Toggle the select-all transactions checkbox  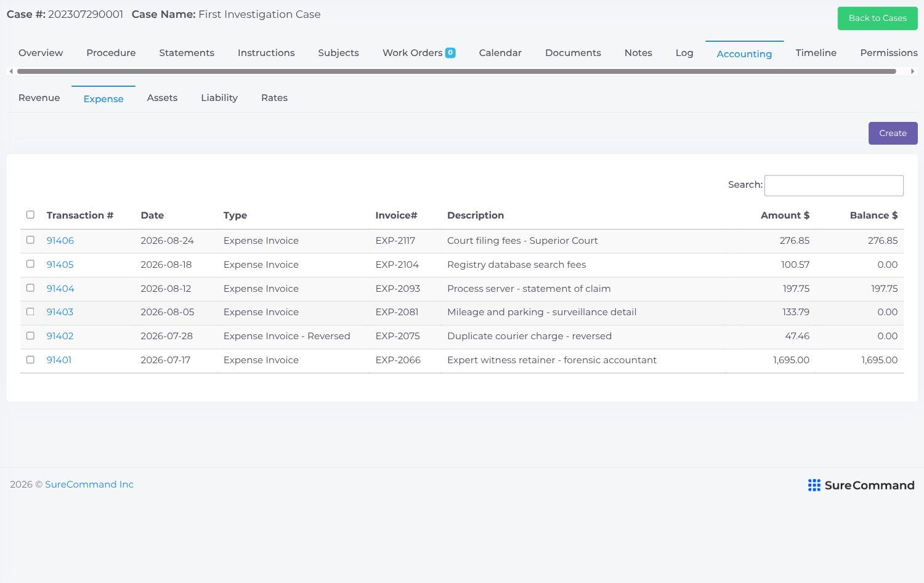point(30,215)
